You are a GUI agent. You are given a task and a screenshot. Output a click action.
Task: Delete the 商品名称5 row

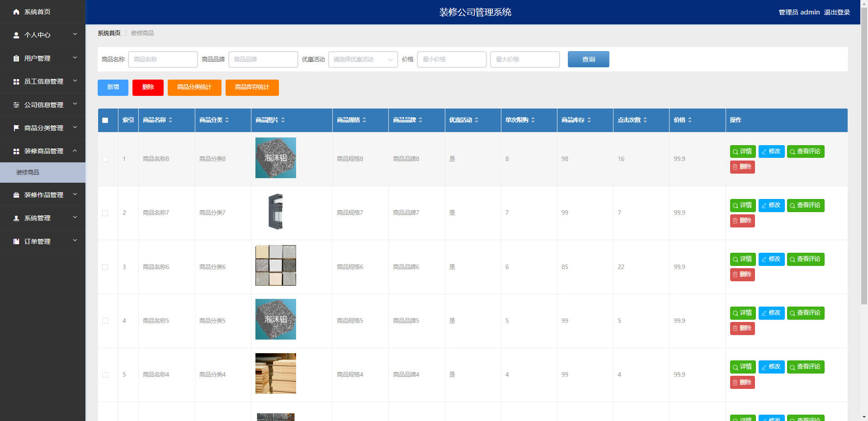tap(742, 328)
